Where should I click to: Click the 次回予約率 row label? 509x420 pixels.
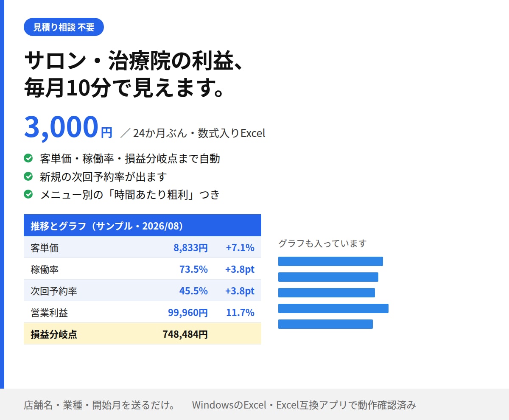pyautogui.click(x=54, y=291)
